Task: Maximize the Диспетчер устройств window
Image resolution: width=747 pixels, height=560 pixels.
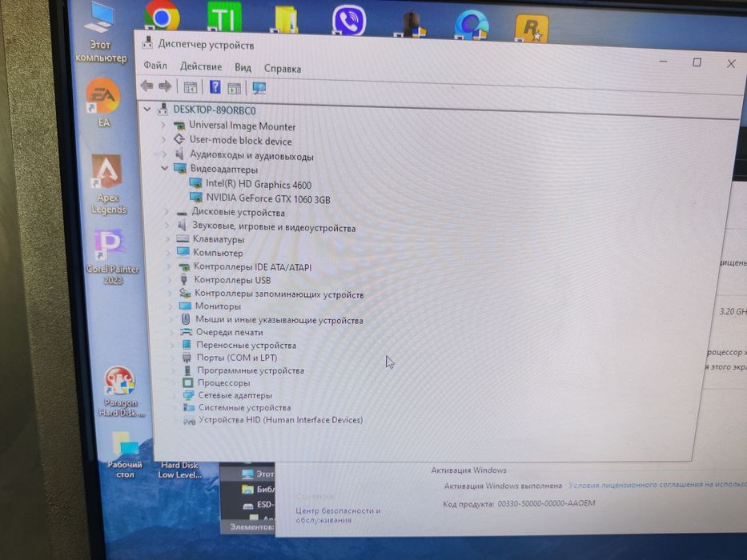Action: pos(697,62)
